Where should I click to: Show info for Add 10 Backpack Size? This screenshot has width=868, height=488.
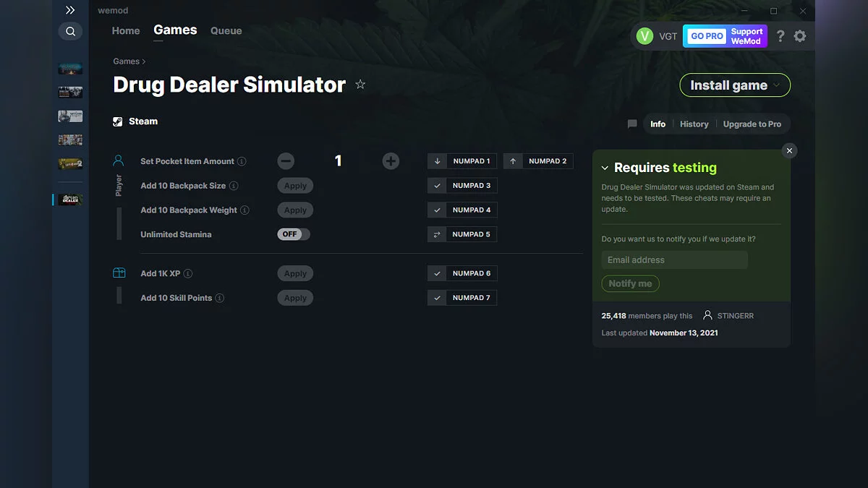234,186
